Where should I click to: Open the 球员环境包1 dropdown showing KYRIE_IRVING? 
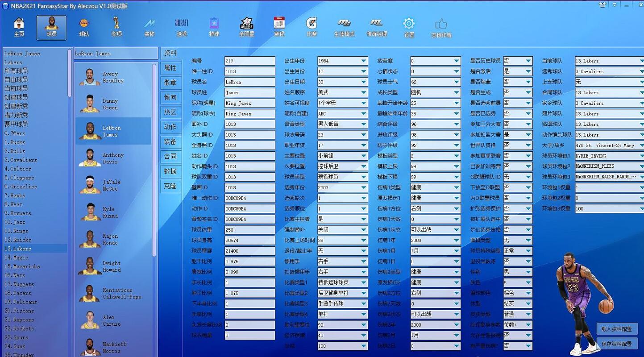609,156
